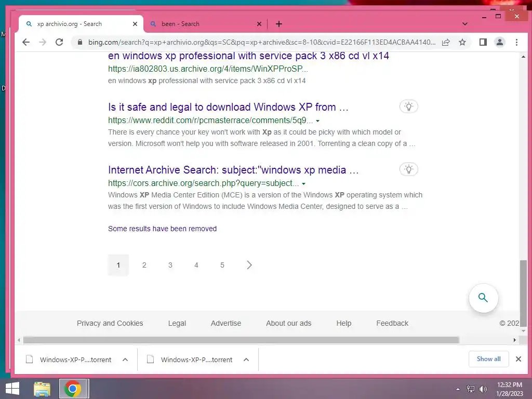Open the ia802803.us.archive.org URL

coord(208,69)
